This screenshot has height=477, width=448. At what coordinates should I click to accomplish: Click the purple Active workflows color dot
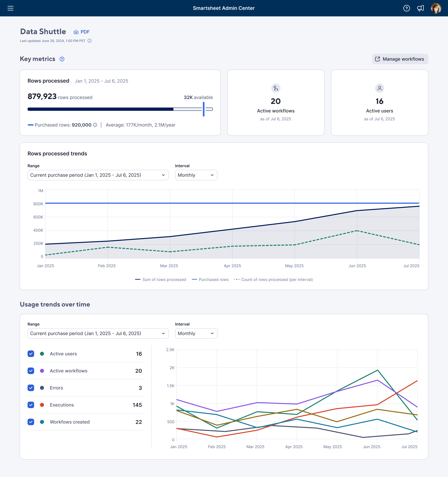[x=42, y=371]
